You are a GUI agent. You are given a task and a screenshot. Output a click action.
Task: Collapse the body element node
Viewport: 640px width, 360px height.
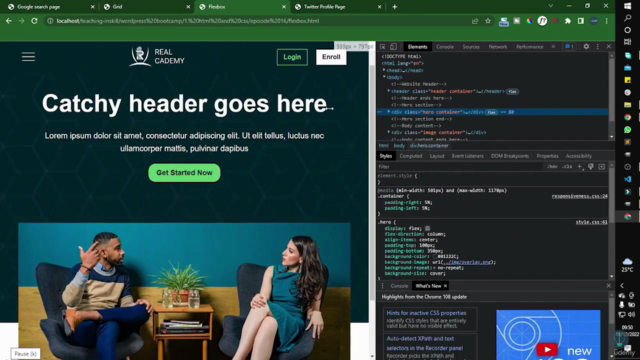coord(384,77)
